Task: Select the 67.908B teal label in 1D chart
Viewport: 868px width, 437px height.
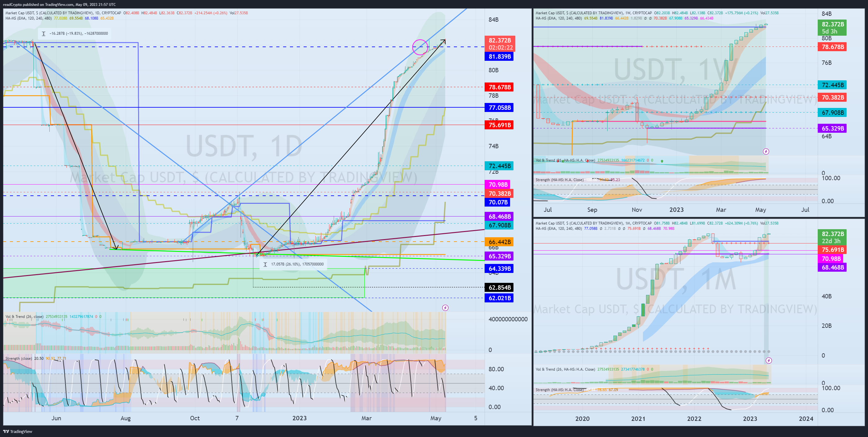Action: [x=500, y=225]
